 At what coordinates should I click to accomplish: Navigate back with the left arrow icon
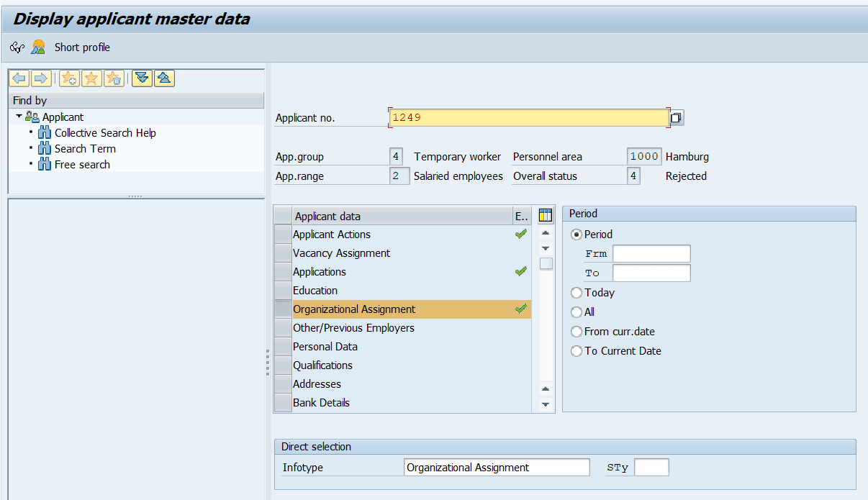point(18,78)
